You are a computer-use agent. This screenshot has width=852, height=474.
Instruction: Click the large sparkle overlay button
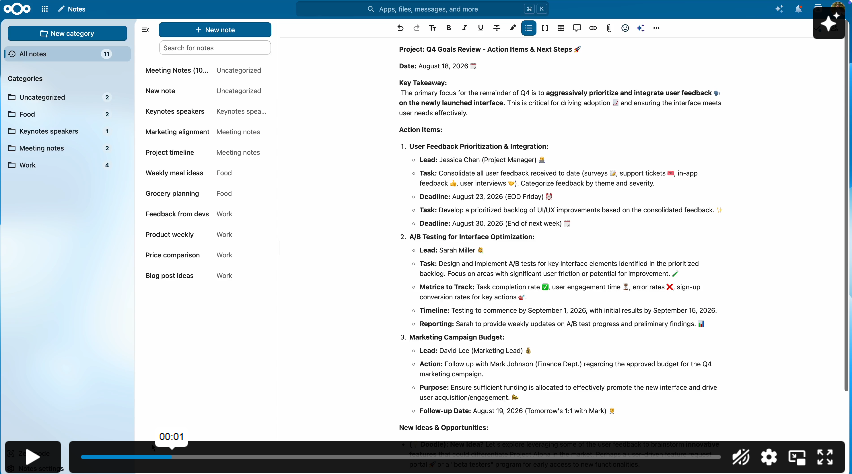829,23
